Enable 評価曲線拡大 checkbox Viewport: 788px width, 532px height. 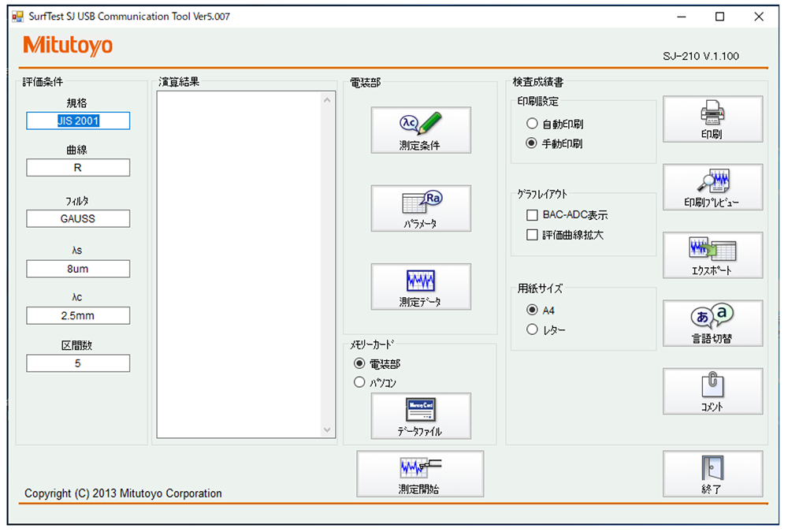click(x=533, y=235)
